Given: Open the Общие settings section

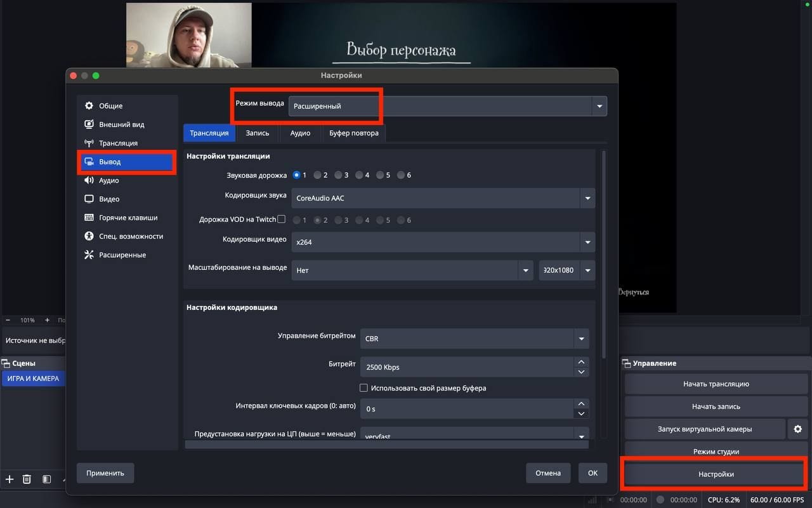Looking at the screenshot, I should (111, 105).
